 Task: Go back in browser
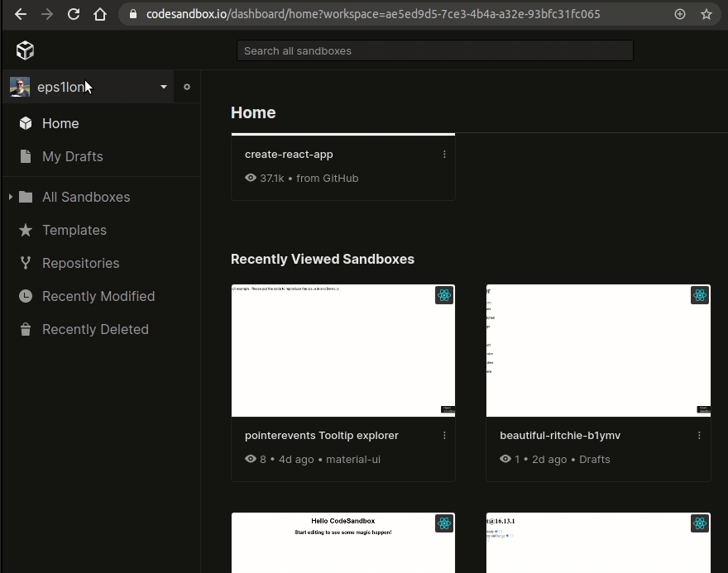(x=21, y=14)
